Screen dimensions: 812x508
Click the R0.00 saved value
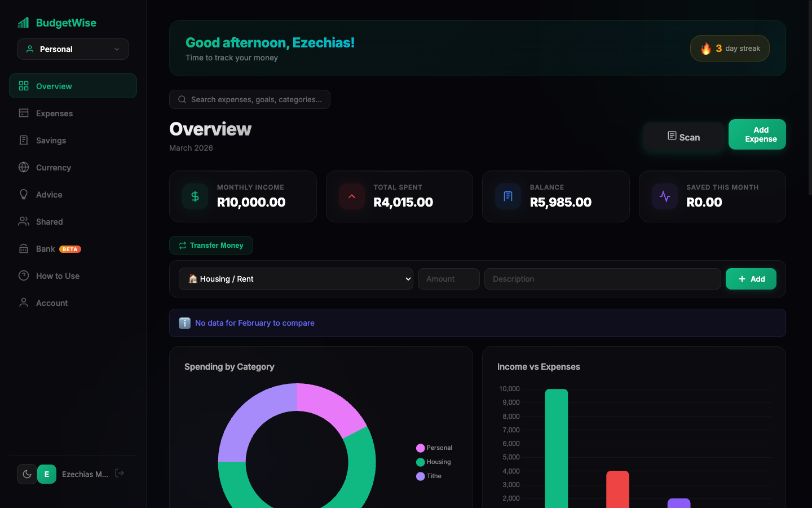tap(704, 202)
